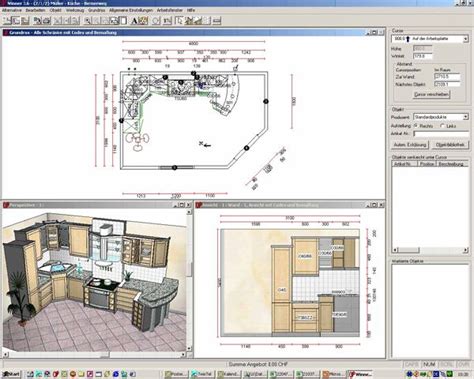Open the Allgemeine Einstellungen menu
The height and width of the screenshot is (379, 474).
coord(131,10)
